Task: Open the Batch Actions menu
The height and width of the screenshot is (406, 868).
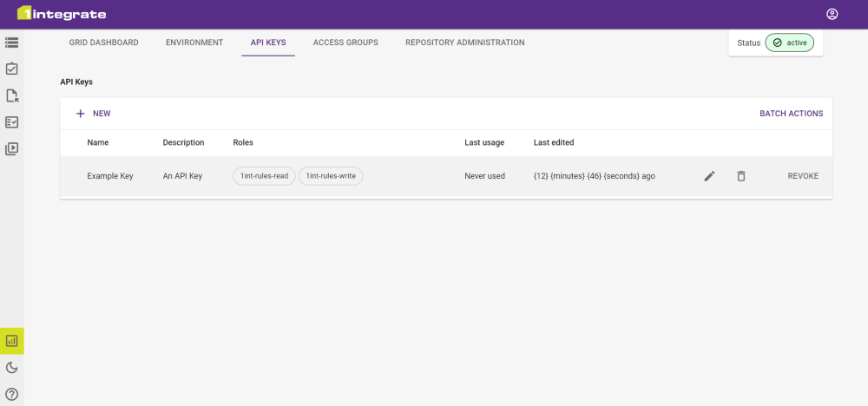Action: point(791,114)
